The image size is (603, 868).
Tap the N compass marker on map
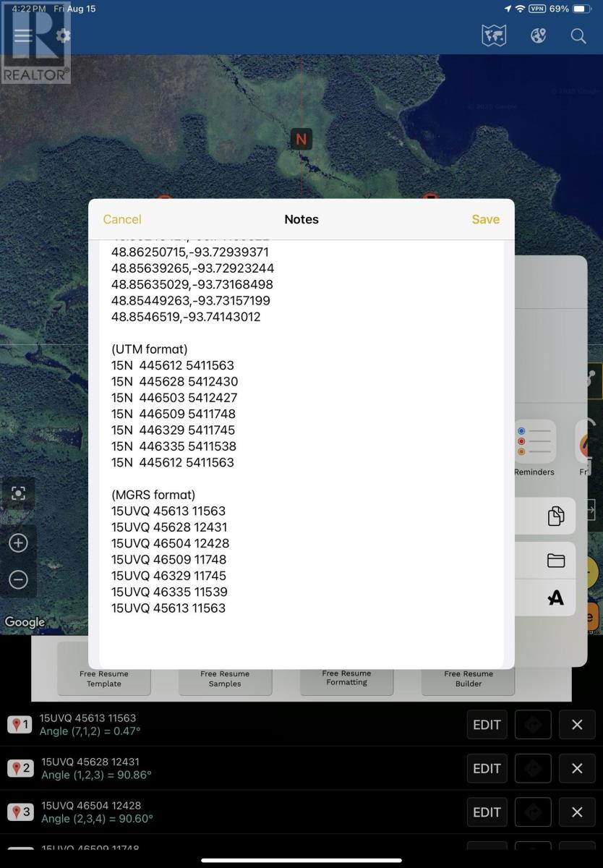[x=301, y=139]
